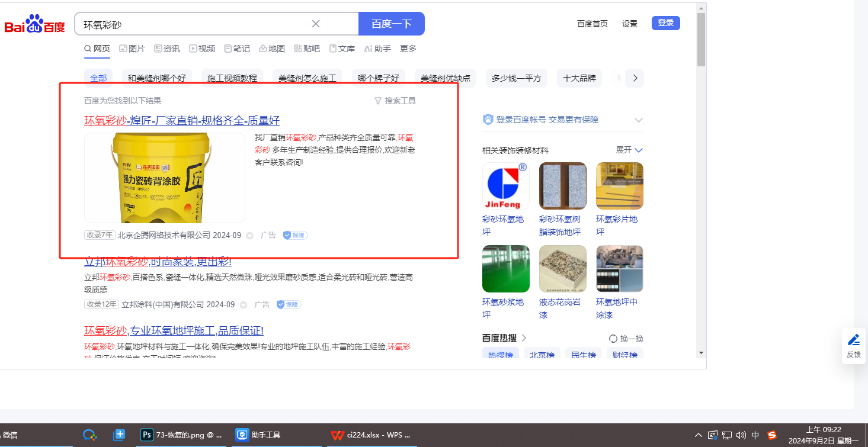Open the clock and date in the taskbar
The image size is (868, 447).
pyautogui.click(x=824, y=435)
